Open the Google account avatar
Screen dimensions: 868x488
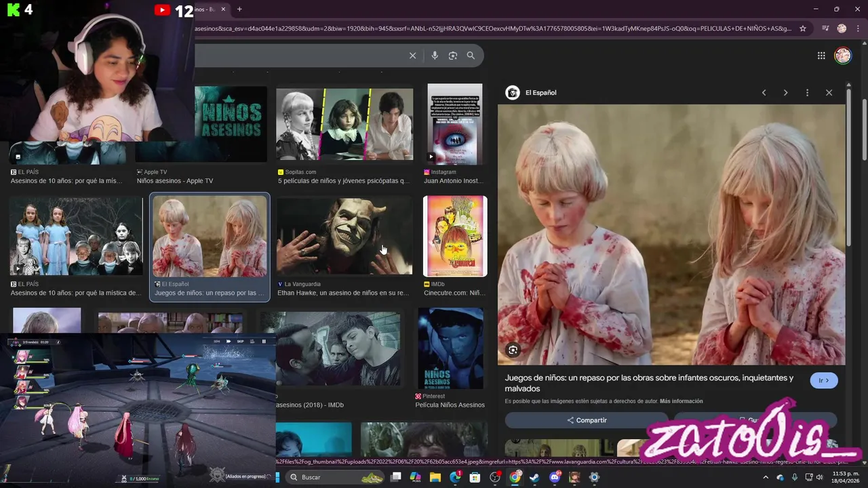coord(843,56)
